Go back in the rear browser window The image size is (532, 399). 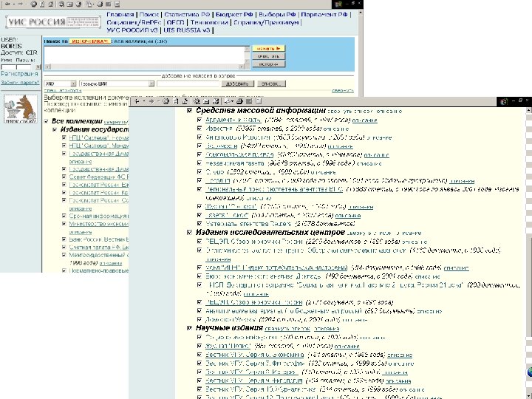pos(7,4)
